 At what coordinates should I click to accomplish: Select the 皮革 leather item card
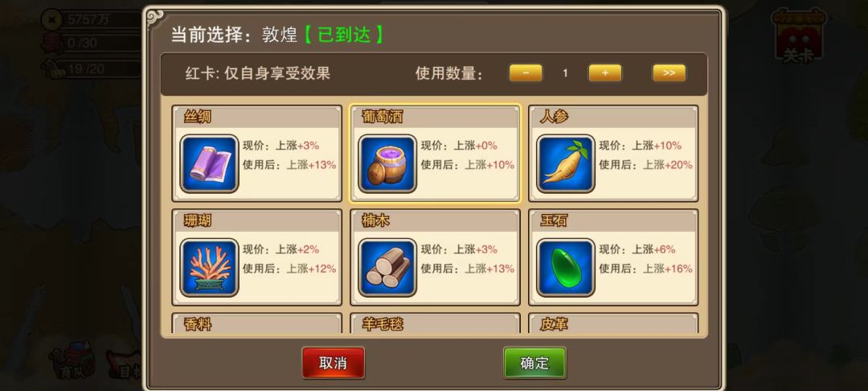(x=613, y=323)
